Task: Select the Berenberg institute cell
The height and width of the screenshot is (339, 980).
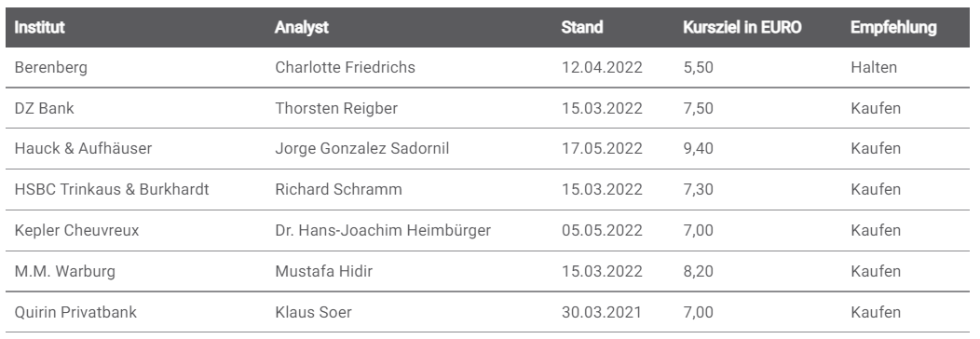Action: (x=50, y=67)
